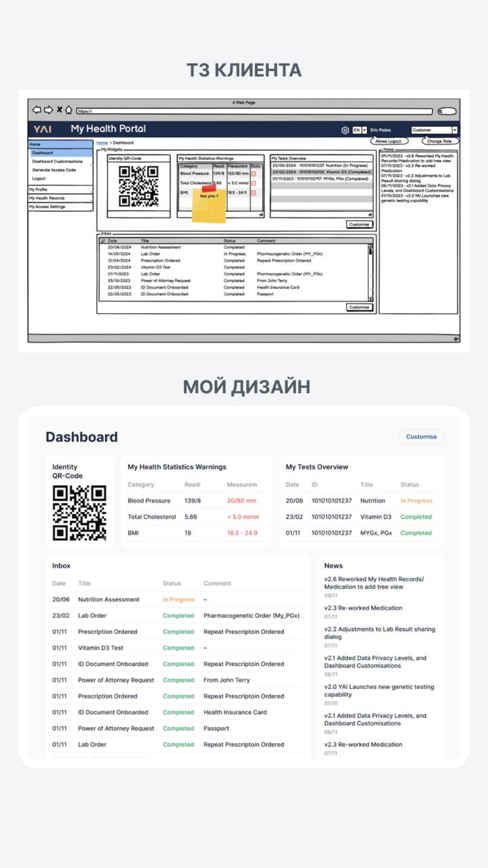Screen dimensions: 488x868
Task: Select the Nutrition (In Progress) test row in wireframe
Action: [321, 166]
